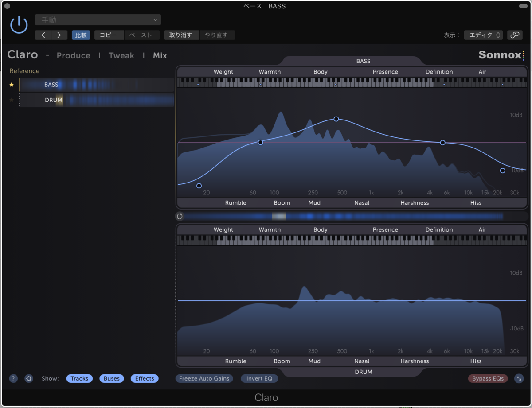Click Harshness label in DRUM EQ panel
Screen dimensions: 532x408
click(x=415, y=361)
